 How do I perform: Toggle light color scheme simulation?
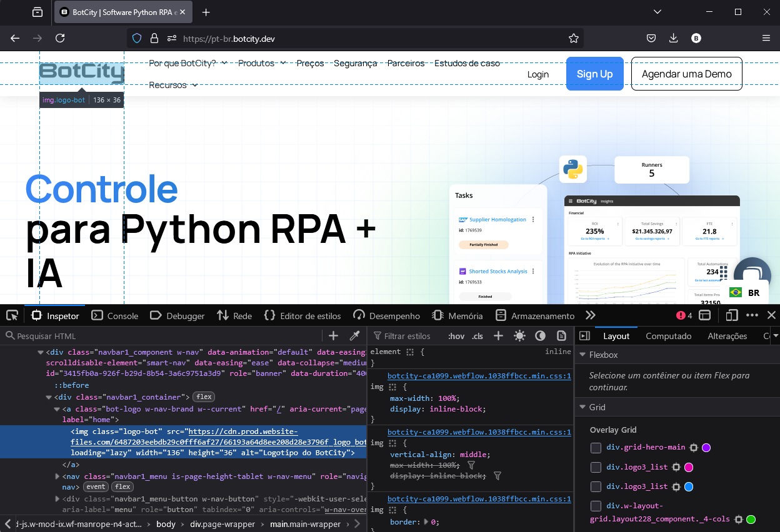click(x=519, y=336)
